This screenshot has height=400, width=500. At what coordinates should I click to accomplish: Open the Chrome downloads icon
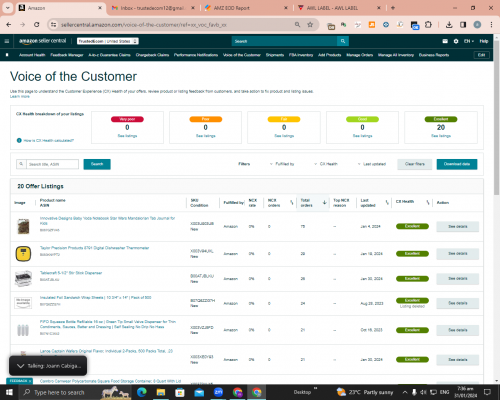[x=449, y=24]
